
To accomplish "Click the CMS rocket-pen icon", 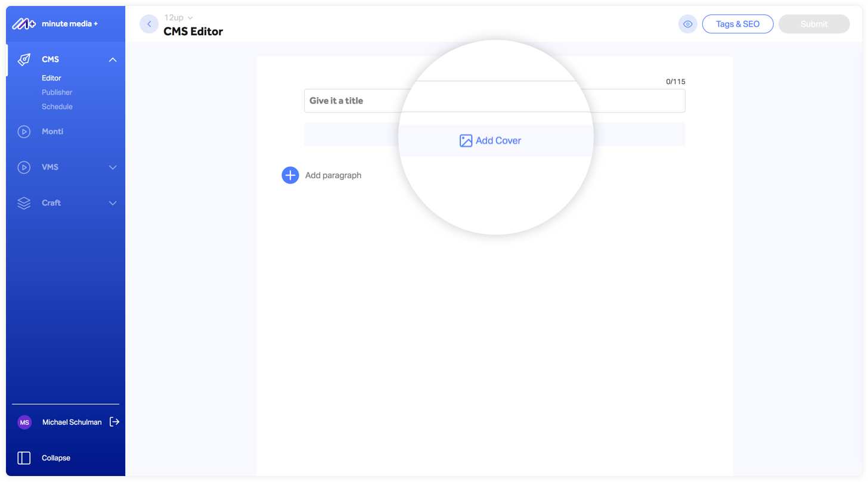I will (x=24, y=60).
